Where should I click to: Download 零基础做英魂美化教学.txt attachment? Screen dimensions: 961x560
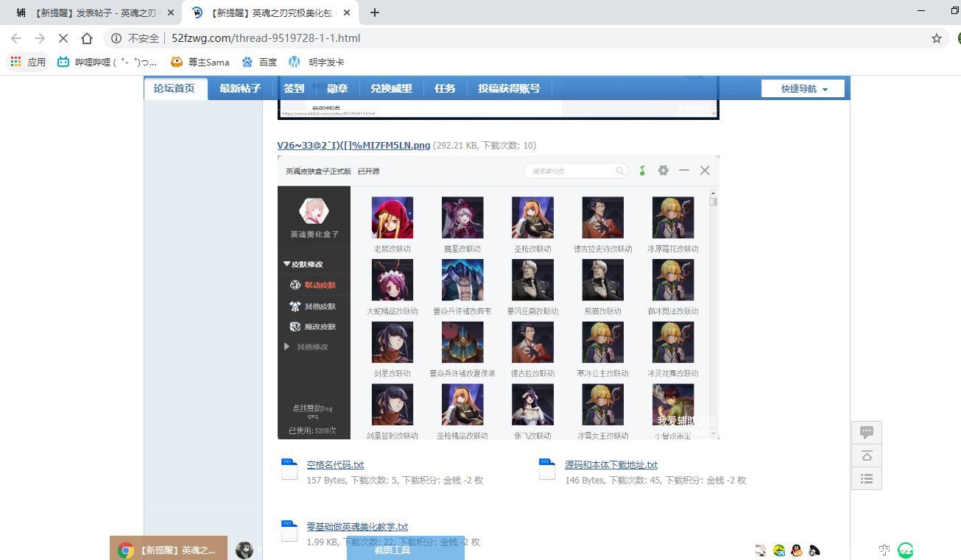[357, 526]
